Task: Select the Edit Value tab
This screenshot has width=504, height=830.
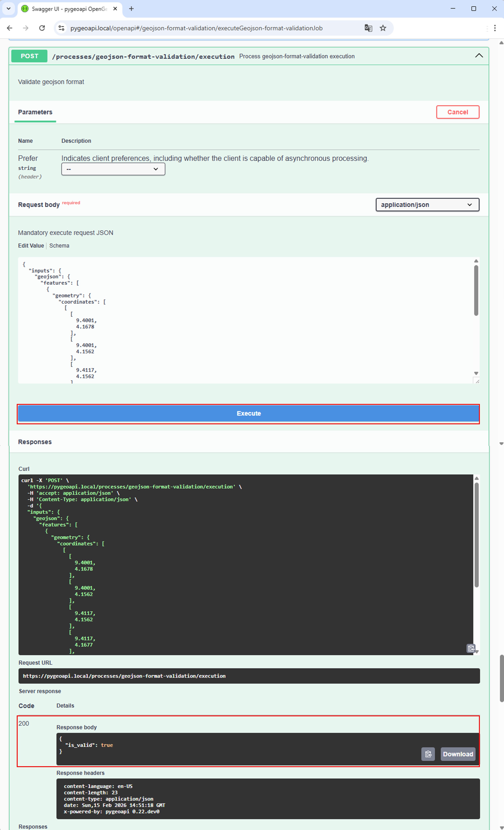Action: tap(31, 246)
